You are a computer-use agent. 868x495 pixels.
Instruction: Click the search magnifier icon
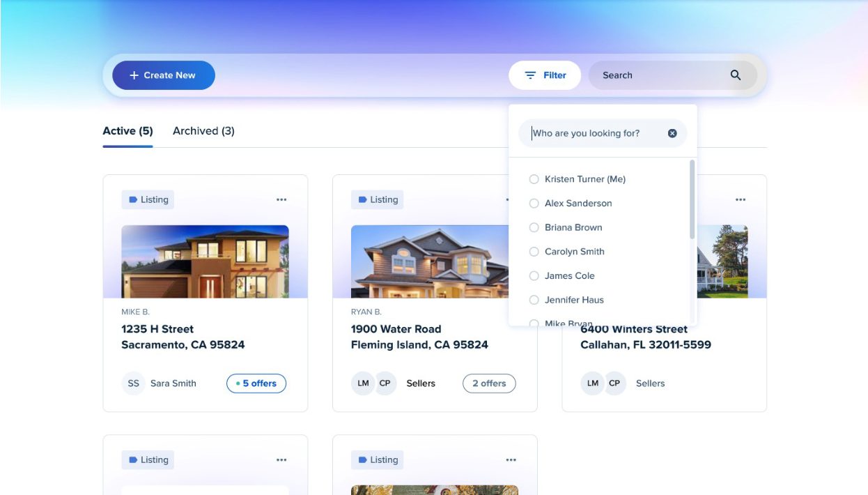pyautogui.click(x=736, y=75)
